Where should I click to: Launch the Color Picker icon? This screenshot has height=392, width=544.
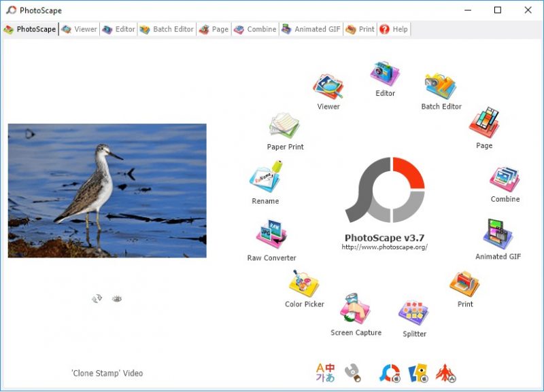pos(304,283)
